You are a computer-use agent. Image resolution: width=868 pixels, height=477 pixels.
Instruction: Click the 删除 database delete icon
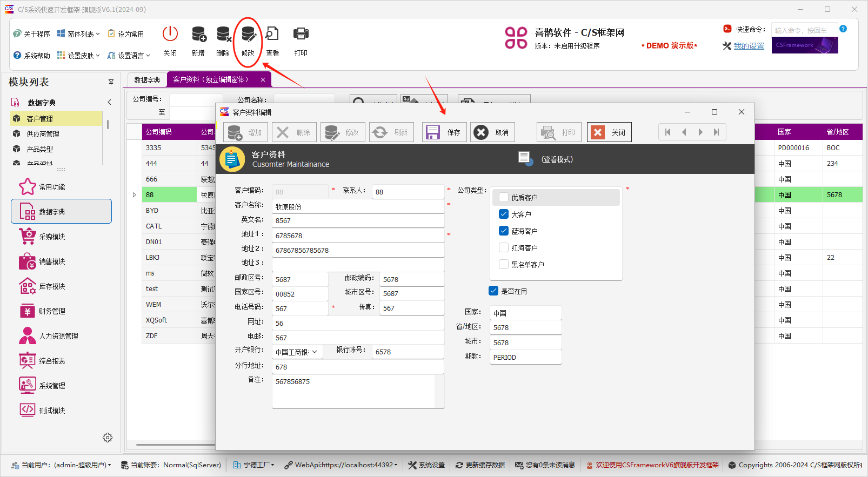pos(223,34)
